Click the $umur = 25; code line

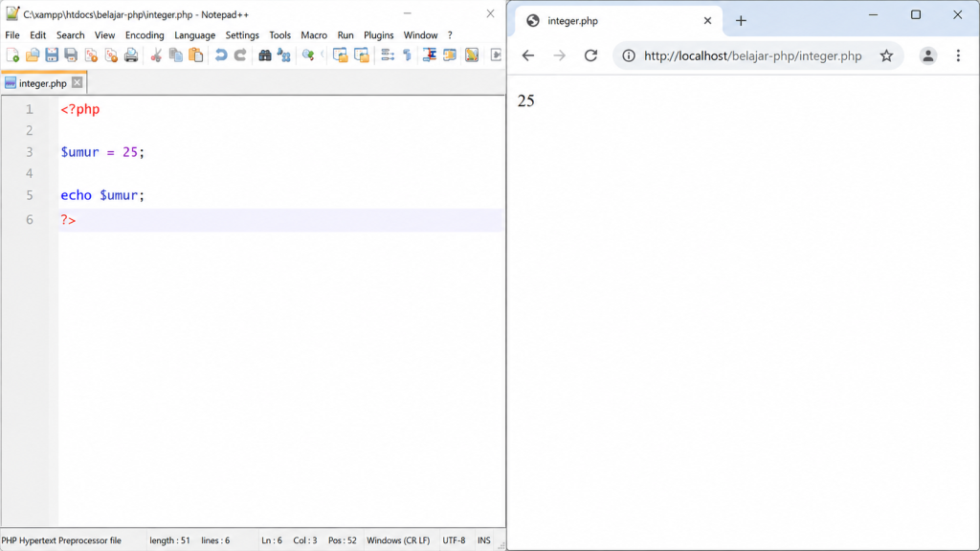(x=102, y=152)
